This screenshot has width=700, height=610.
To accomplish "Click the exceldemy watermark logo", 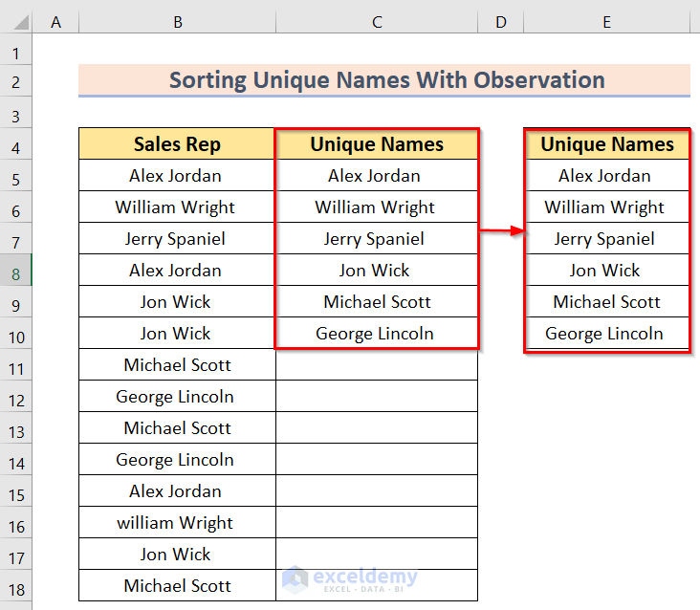I will pyautogui.click(x=350, y=578).
